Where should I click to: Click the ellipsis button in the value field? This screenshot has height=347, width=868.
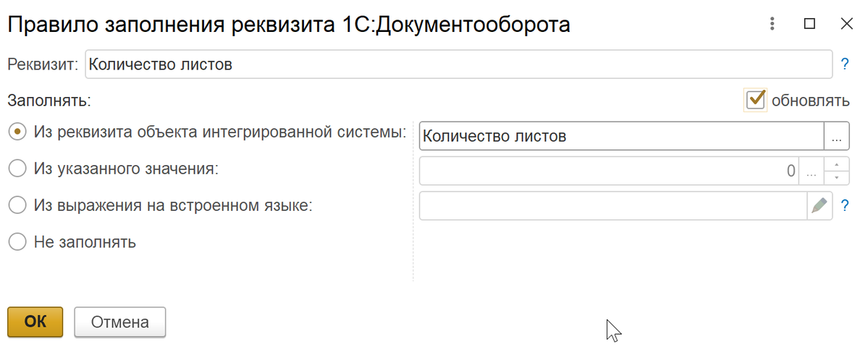click(x=812, y=172)
